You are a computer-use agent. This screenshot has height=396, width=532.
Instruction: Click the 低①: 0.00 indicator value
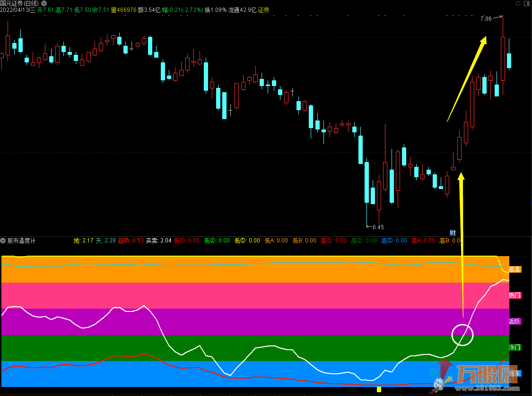pyautogui.click(x=187, y=241)
